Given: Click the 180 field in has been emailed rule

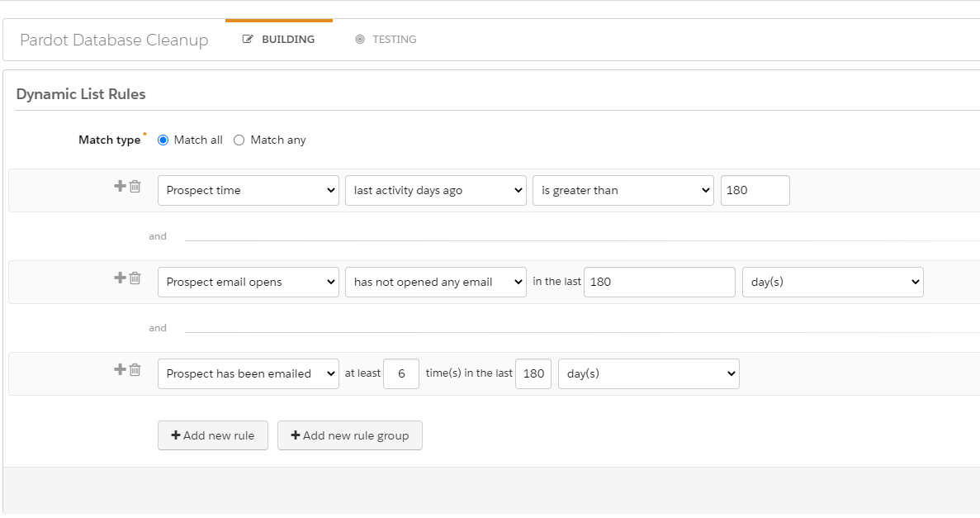Looking at the screenshot, I should pyautogui.click(x=533, y=373).
